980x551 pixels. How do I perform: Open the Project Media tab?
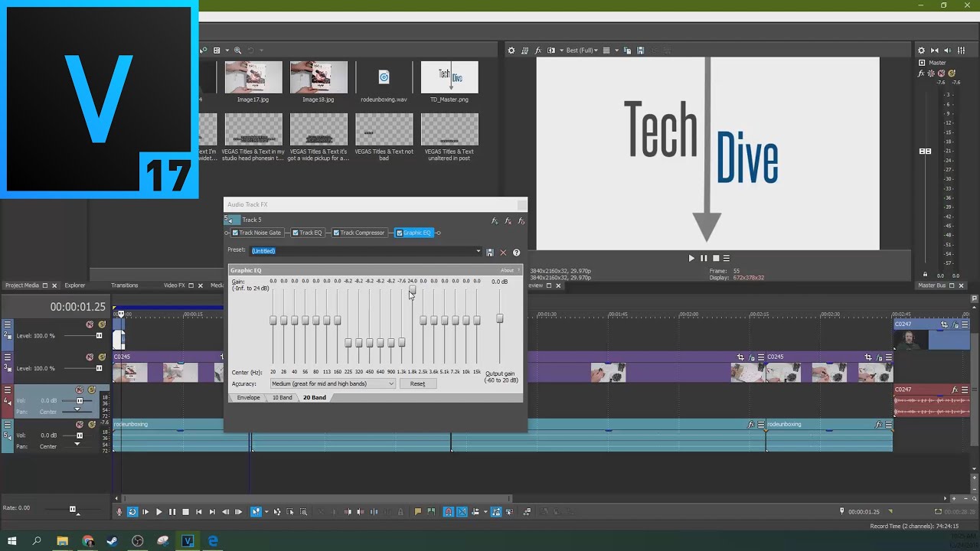pyautogui.click(x=21, y=285)
